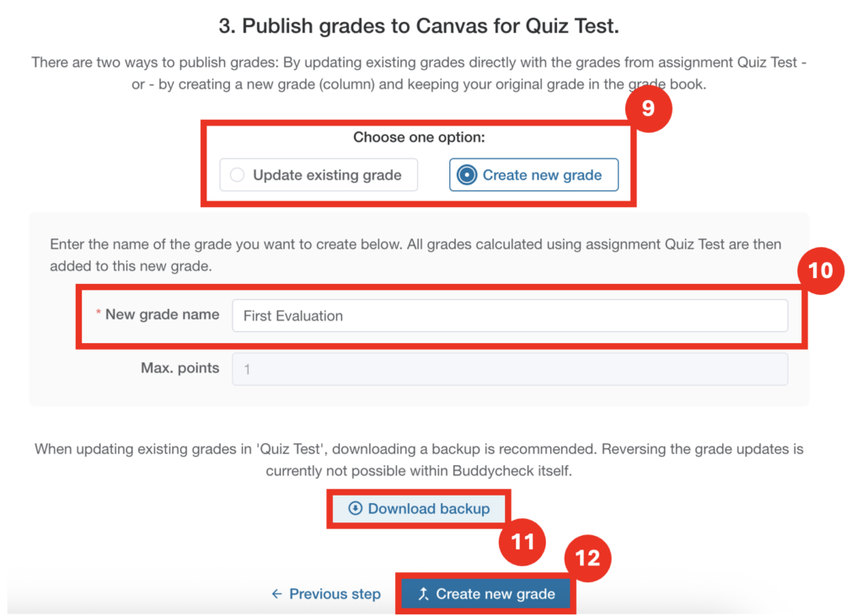This screenshot has width=863, height=616.
Task: Submit with the blue Create new grade button
Action: click(x=487, y=594)
